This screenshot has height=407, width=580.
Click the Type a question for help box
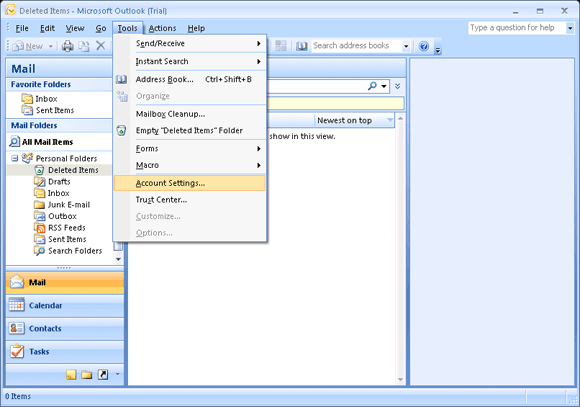[517, 28]
